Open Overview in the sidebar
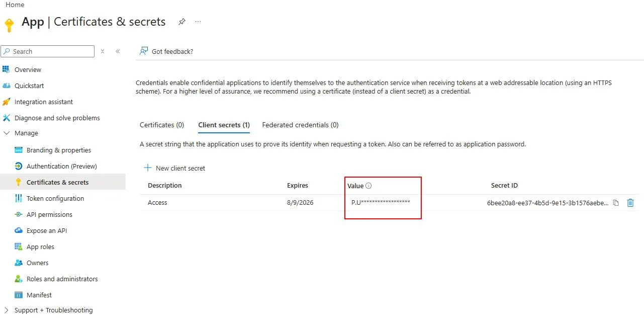Viewport: 644px width, 323px height. click(28, 69)
